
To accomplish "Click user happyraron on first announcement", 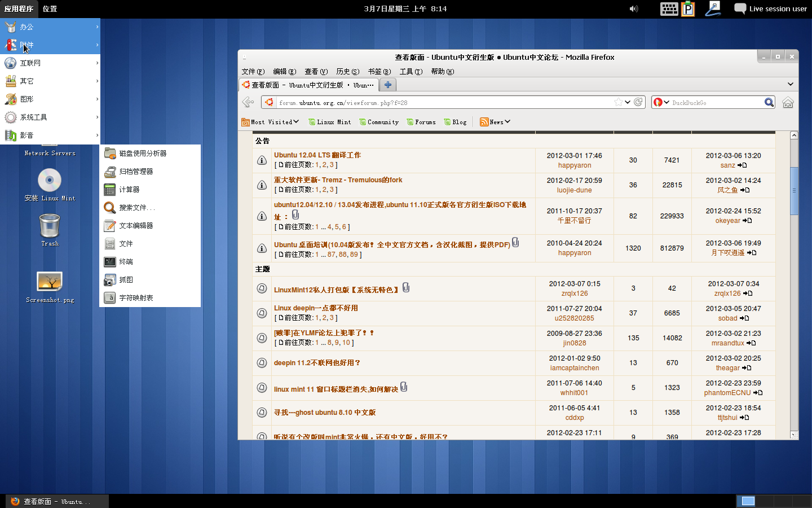I will [575, 165].
